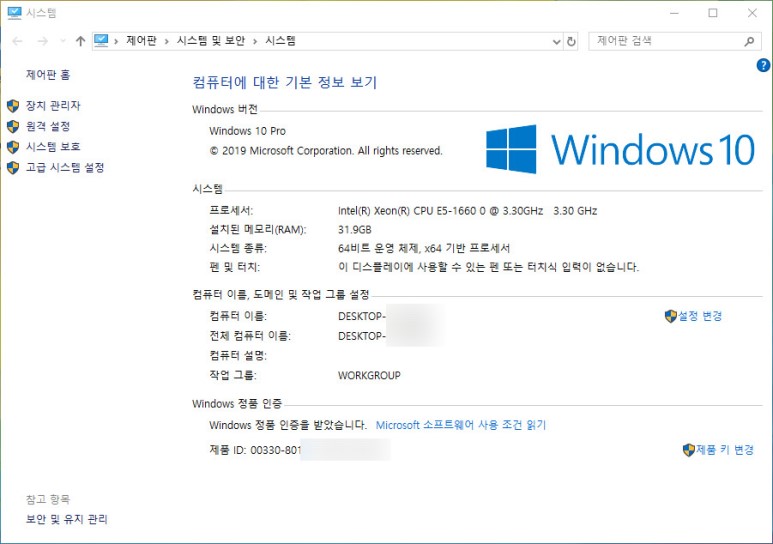The width and height of the screenshot is (773, 544).
Task: Go back with the back arrow
Action: click(17, 41)
